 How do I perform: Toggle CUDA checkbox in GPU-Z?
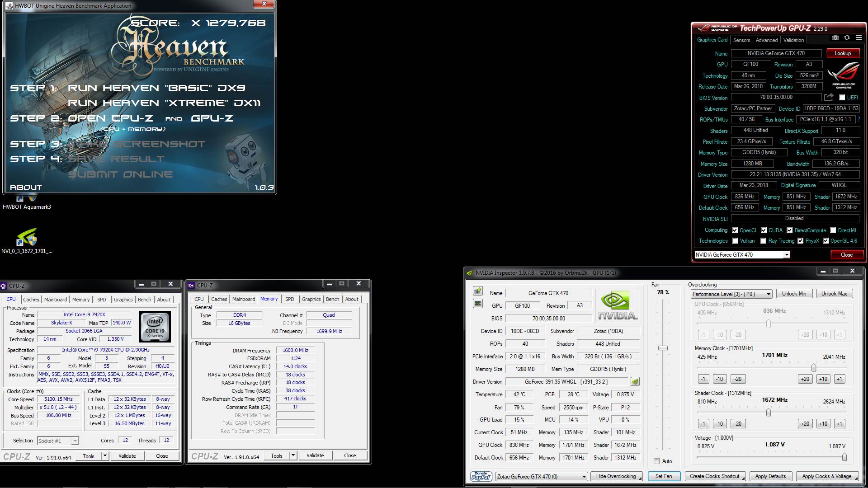[x=764, y=230]
